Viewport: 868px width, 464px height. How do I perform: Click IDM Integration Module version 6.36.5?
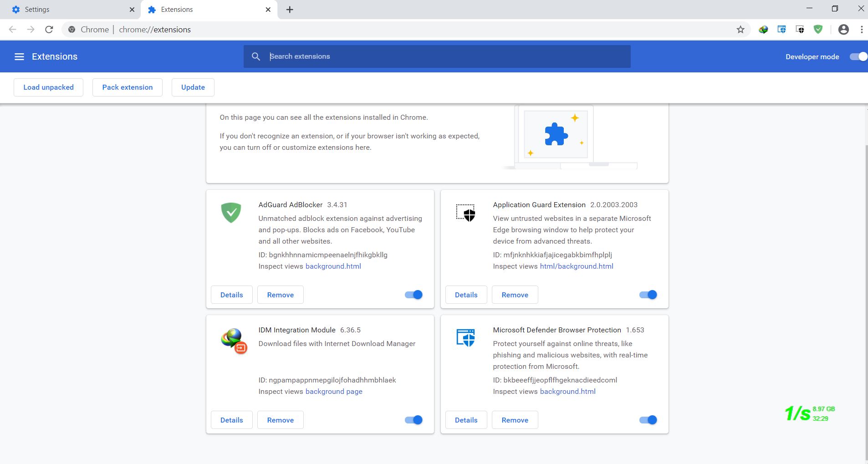350,330
